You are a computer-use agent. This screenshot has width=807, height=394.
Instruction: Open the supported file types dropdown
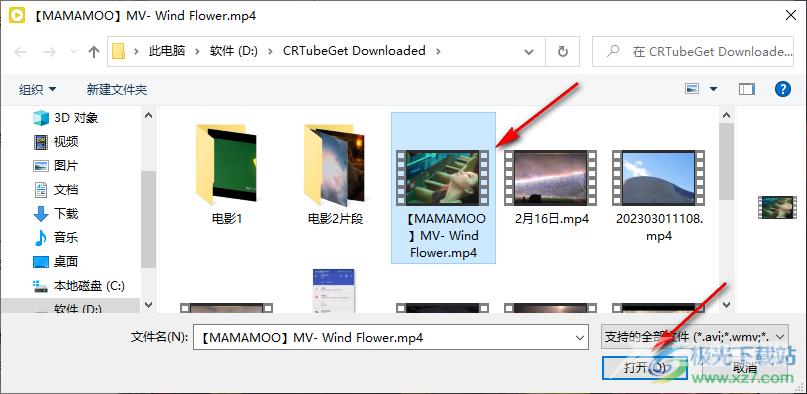click(x=694, y=337)
